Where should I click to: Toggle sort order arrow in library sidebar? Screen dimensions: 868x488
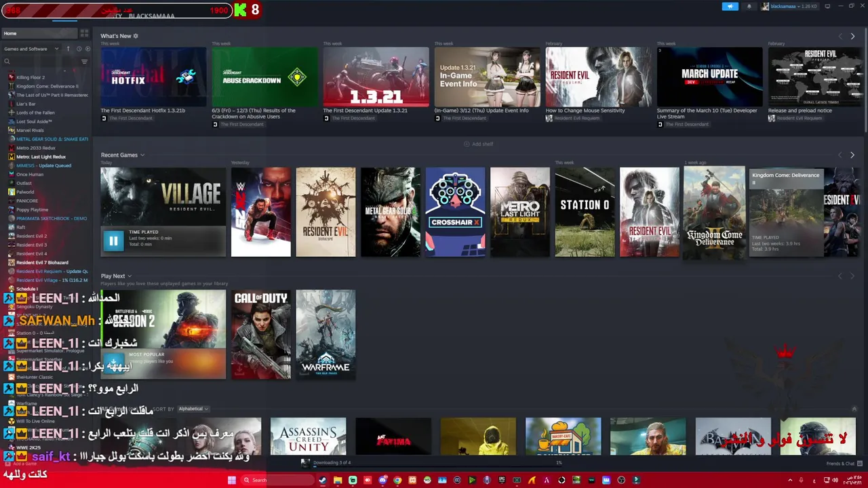[x=68, y=49]
